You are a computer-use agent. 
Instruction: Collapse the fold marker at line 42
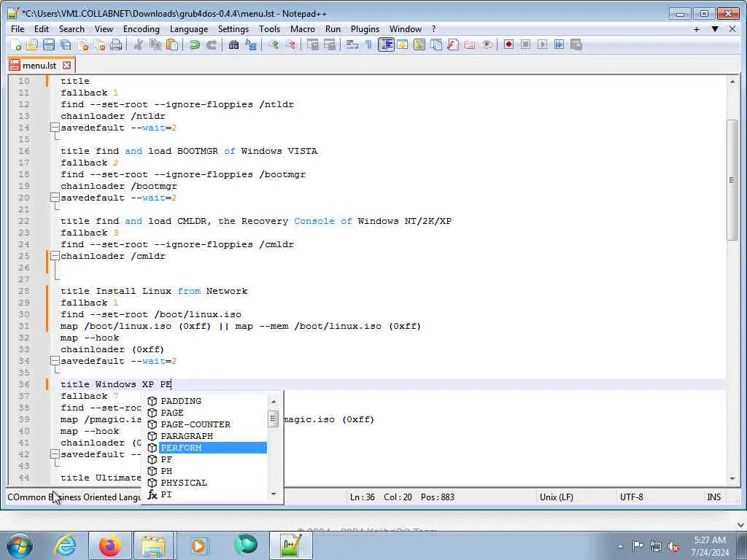pos(55,454)
